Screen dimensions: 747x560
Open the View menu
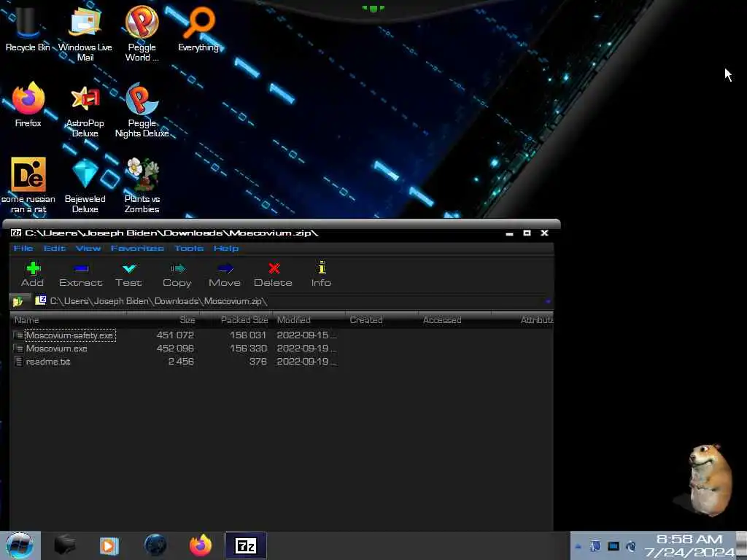tap(88, 248)
